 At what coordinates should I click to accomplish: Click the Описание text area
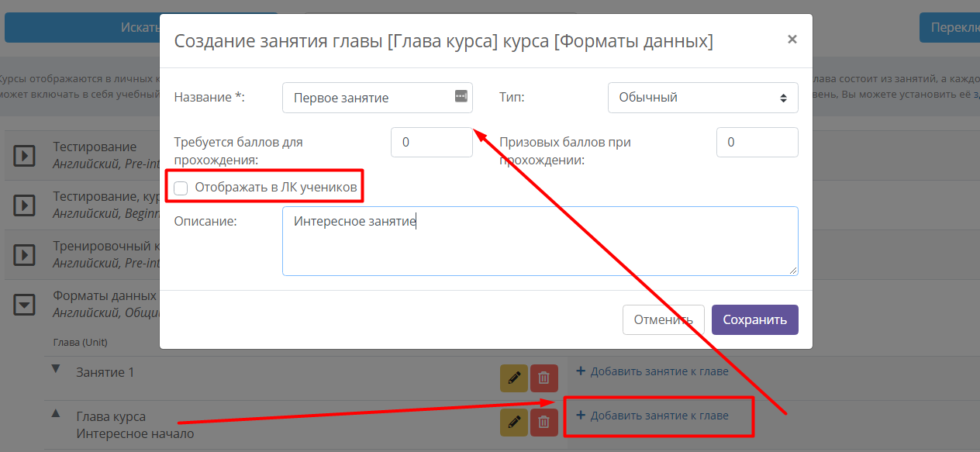(540, 240)
